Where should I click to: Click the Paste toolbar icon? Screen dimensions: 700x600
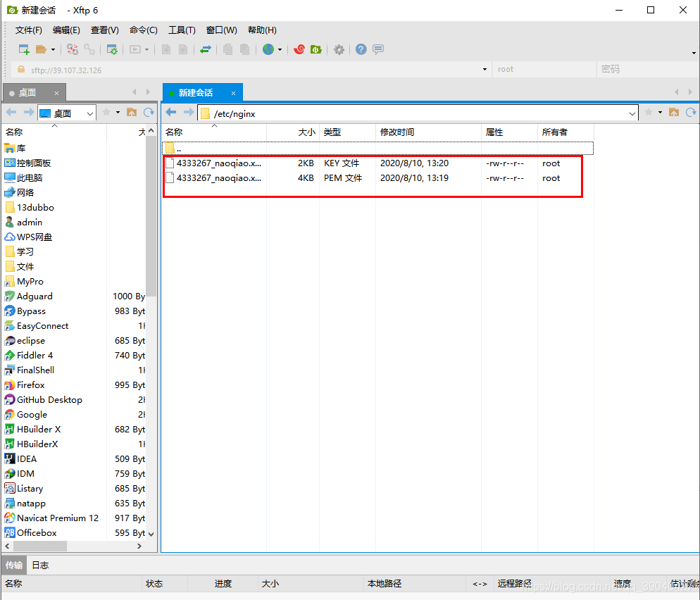click(x=244, y=49)
